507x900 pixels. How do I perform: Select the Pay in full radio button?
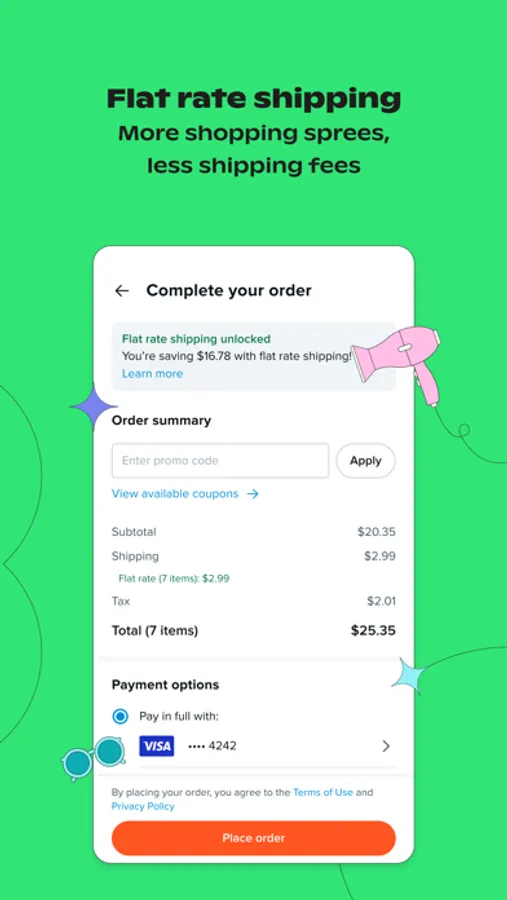point(121,716)
